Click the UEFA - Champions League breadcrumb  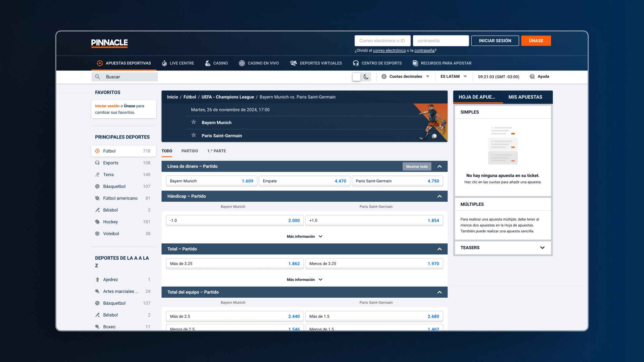point(228,97)
